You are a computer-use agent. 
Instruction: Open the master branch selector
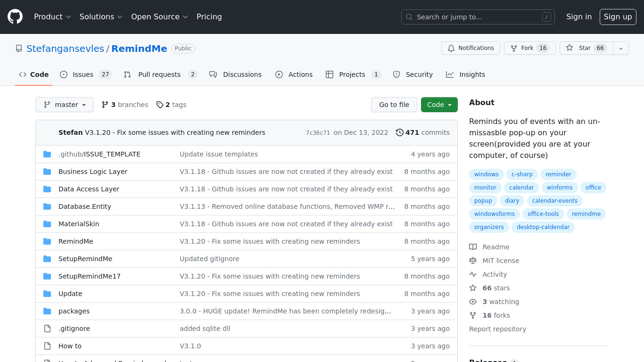[65, 105]
